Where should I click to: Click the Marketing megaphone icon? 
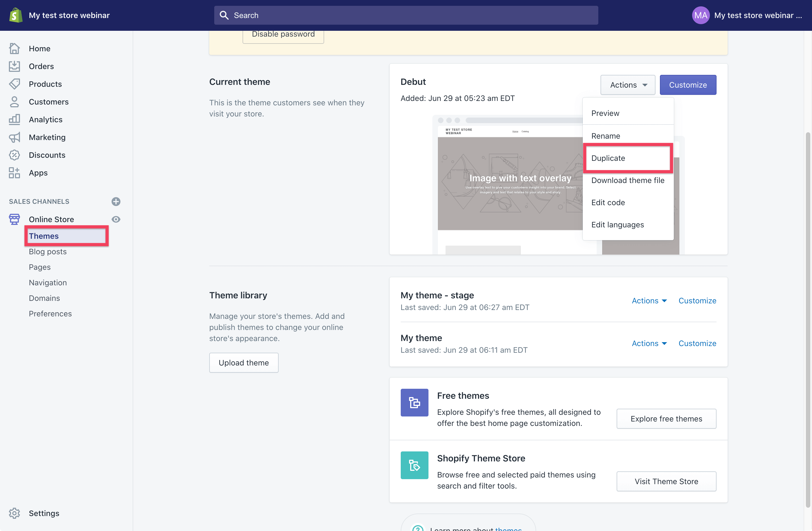(14, 137)
